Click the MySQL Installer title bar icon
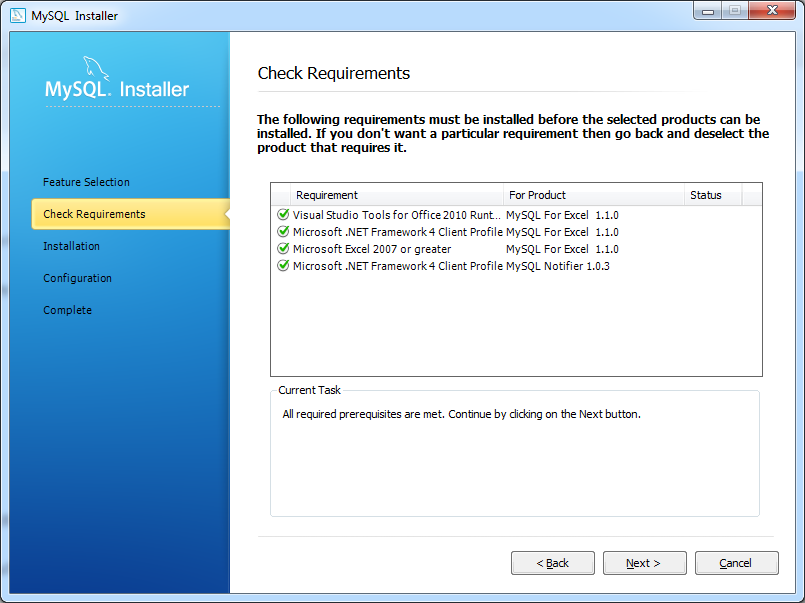 tap(17, 15)
